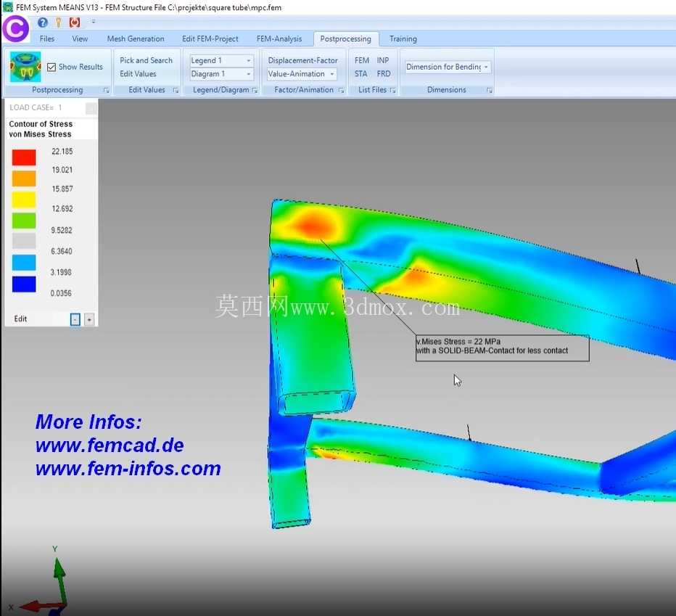
Task: Toggle the Show Results checkbox
Action: 51,67
